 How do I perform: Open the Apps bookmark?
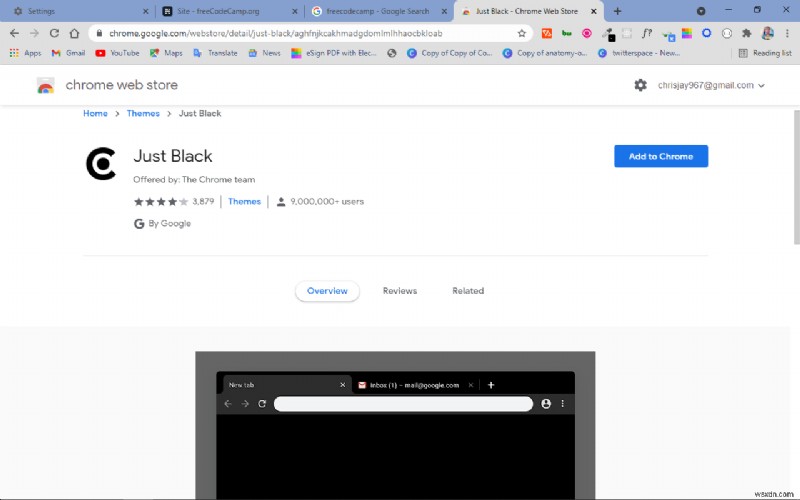coord(25,53)
